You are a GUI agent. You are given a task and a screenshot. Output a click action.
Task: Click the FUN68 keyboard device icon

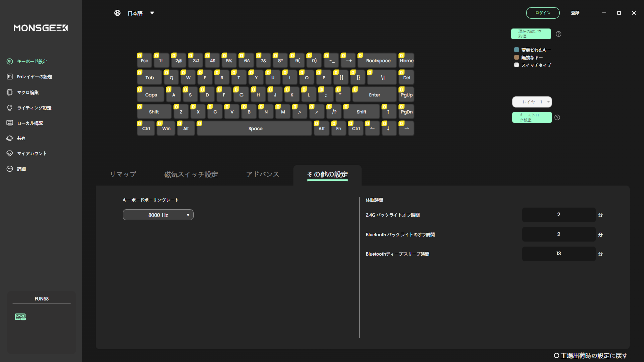coord(20,317)
